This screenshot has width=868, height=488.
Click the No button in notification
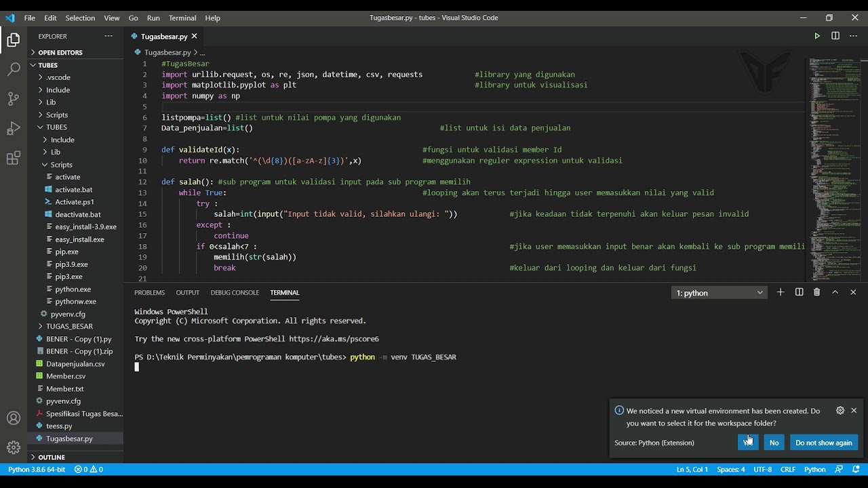(774, 443)
